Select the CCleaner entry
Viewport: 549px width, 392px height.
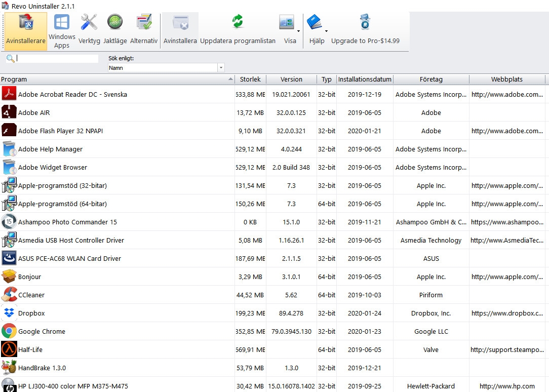tap(31, 295)
